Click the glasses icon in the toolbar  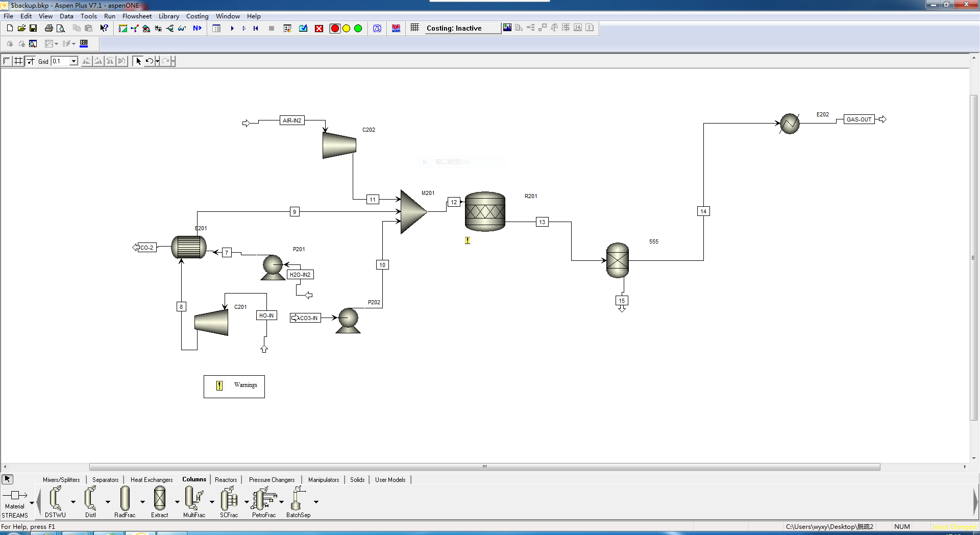[182, 28]
